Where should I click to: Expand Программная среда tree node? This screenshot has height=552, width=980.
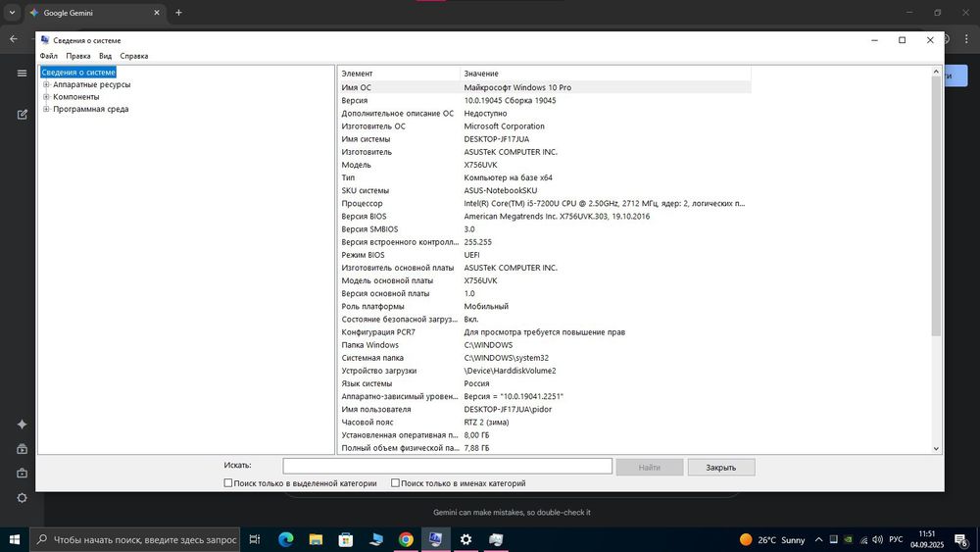(46, 109)
